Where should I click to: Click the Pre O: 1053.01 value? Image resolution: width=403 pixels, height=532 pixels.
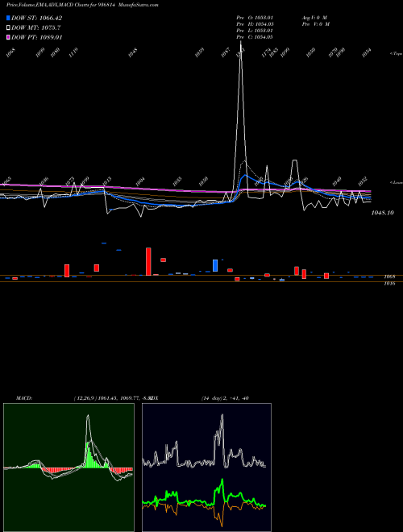[x=255, y=17]
